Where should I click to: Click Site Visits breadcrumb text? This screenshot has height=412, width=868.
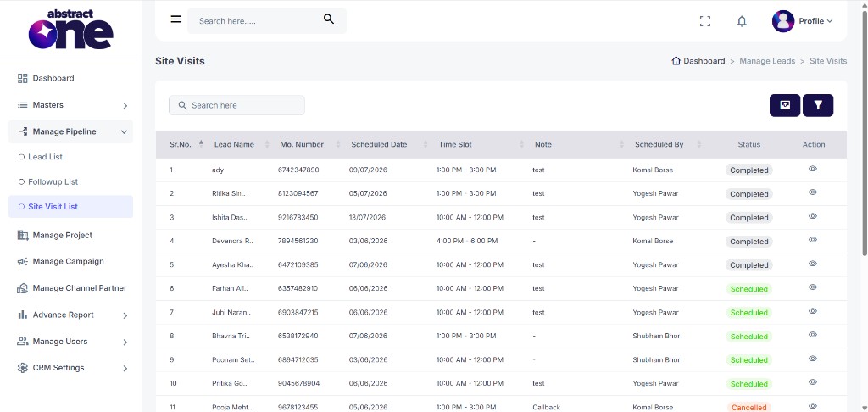click(828, 61)
